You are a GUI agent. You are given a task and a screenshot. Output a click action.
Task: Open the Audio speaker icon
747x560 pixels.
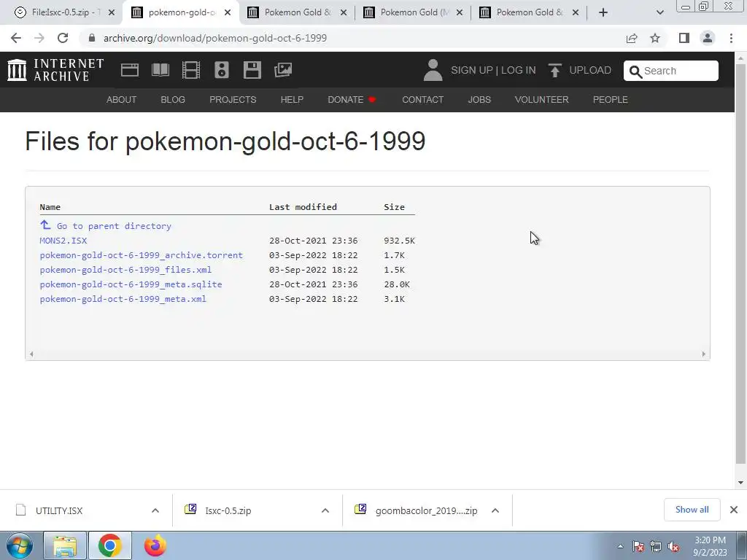222,70
